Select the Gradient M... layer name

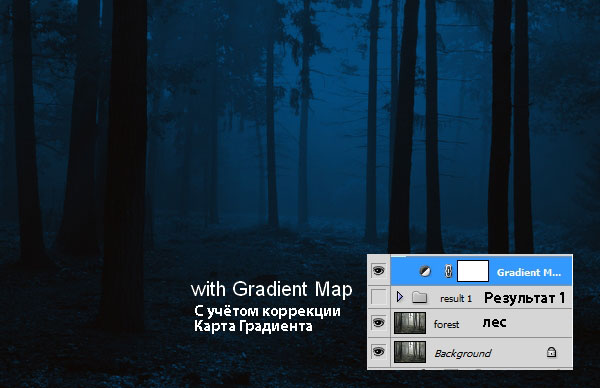529,272
